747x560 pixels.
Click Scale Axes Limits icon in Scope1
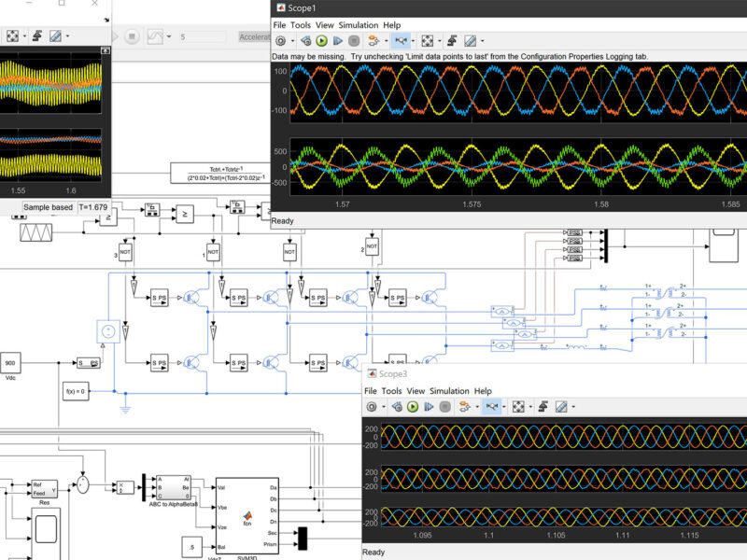pos(428,41)
